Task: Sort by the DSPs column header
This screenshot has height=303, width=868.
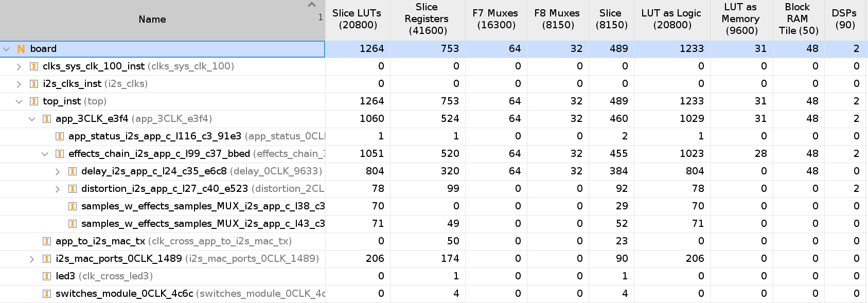Action: click(845, 19)
